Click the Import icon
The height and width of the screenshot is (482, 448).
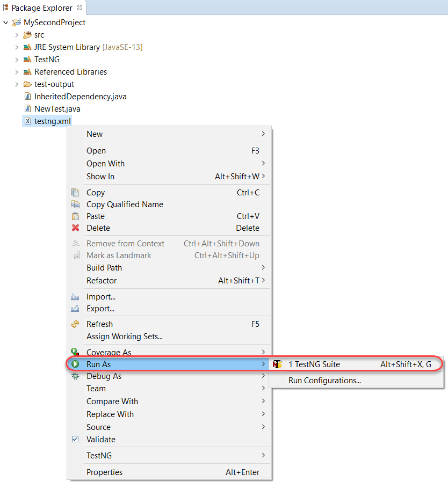(75, 297)
